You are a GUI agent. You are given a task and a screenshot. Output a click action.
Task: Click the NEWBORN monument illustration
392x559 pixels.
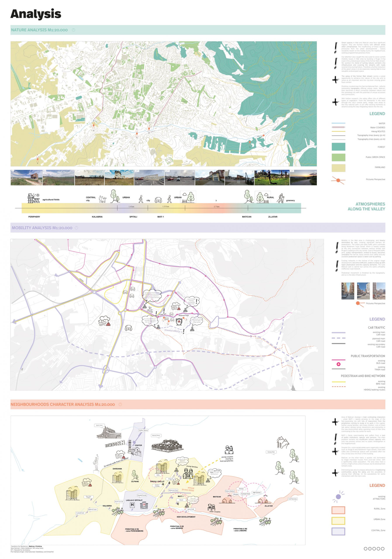coord(115,443)
